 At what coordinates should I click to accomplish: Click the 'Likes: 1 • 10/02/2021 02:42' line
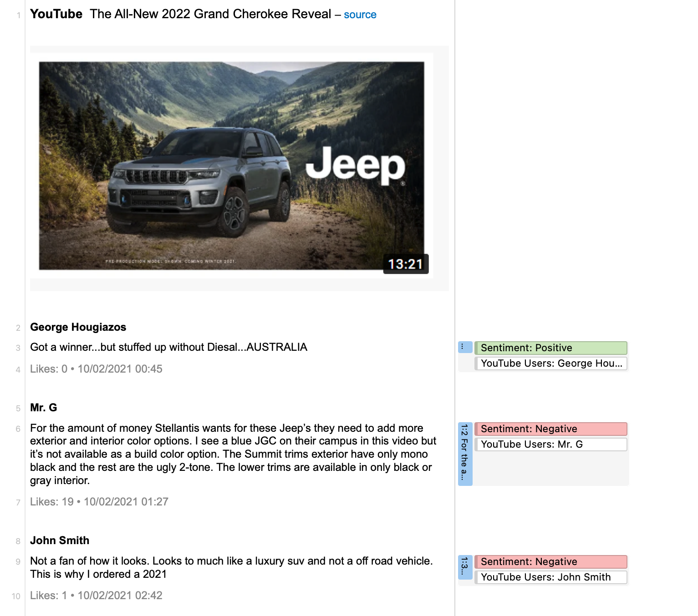point(96,596)
